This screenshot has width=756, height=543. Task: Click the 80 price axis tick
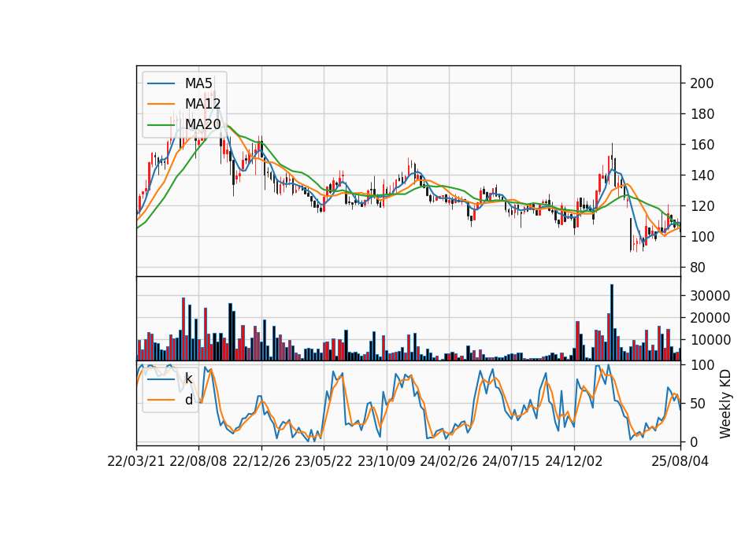coord(698,268)
